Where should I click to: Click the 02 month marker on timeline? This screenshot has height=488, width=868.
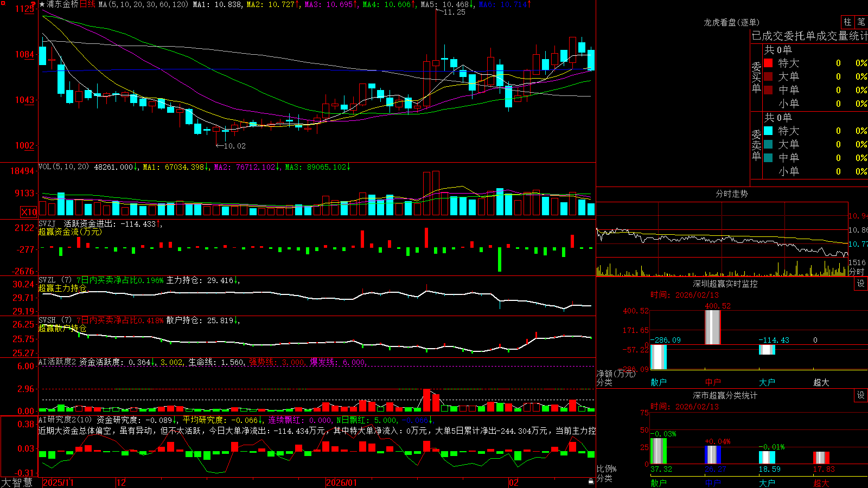[514, 483]
